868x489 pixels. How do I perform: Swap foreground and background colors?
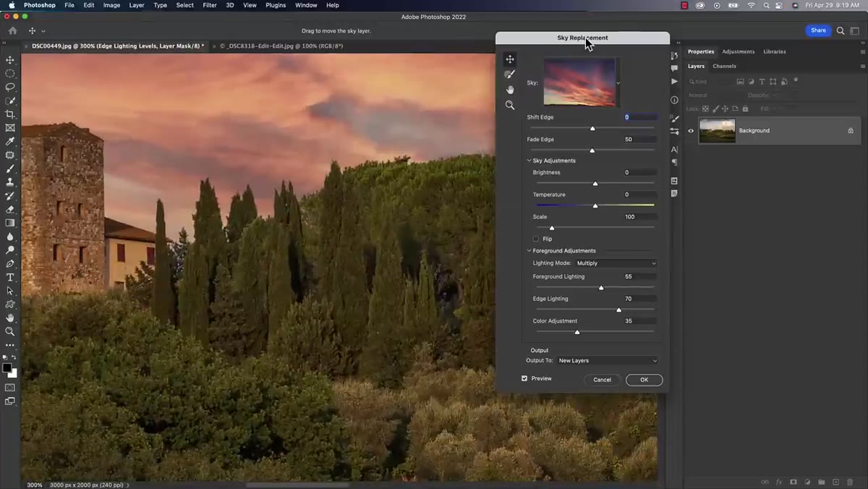(14, 357)
